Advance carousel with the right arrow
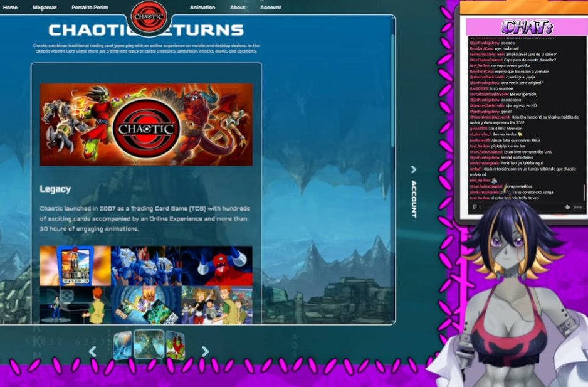Image resolution: width=588 pixels, height=387 pixels. point(205,351)
